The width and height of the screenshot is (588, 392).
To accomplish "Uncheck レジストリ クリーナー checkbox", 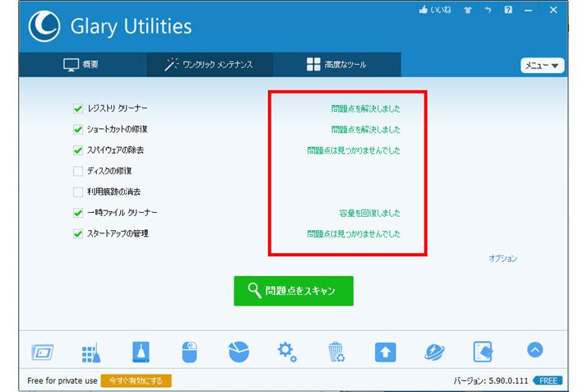I will (x=77, y=108).
